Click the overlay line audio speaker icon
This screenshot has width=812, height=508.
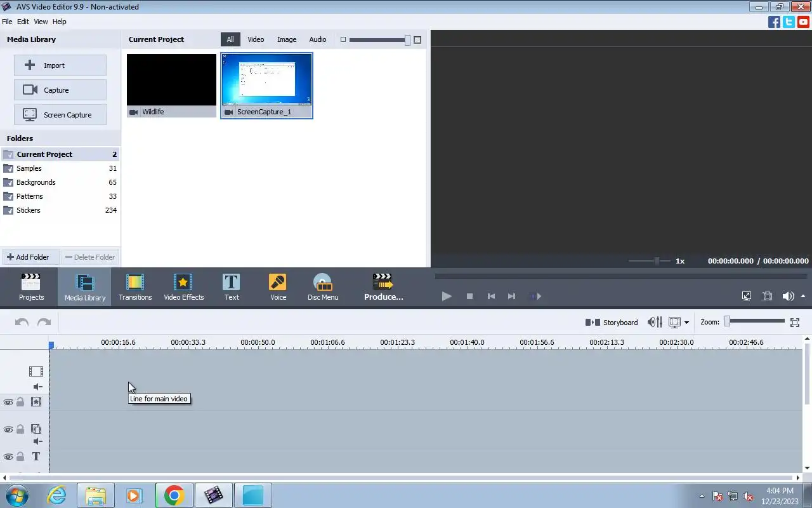point(38,441)
